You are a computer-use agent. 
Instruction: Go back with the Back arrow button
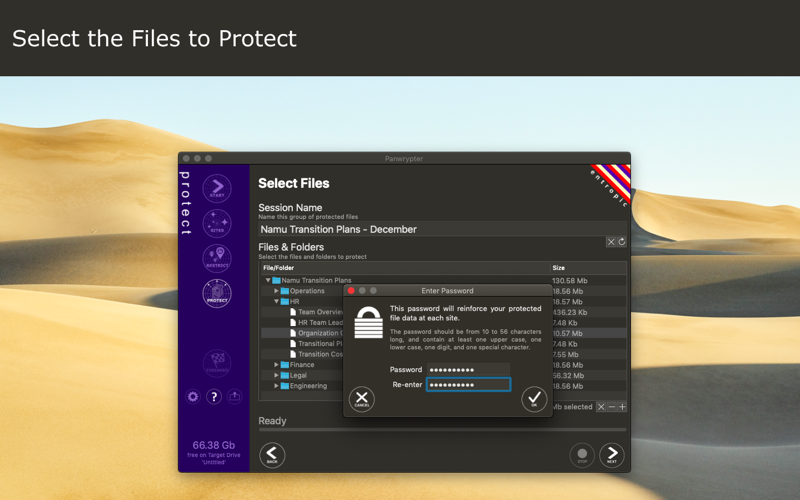click(272, 455)
